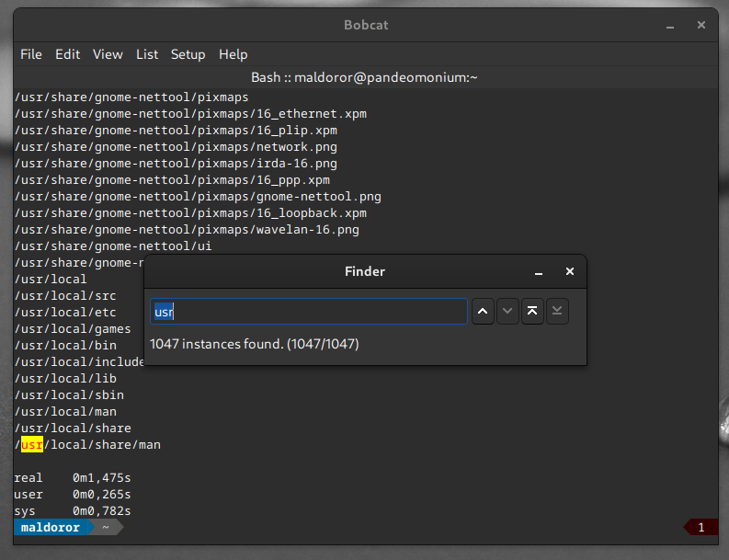Screen dimensions: 729x560
Task: Jump to the first match button
Action: [532, 312]
